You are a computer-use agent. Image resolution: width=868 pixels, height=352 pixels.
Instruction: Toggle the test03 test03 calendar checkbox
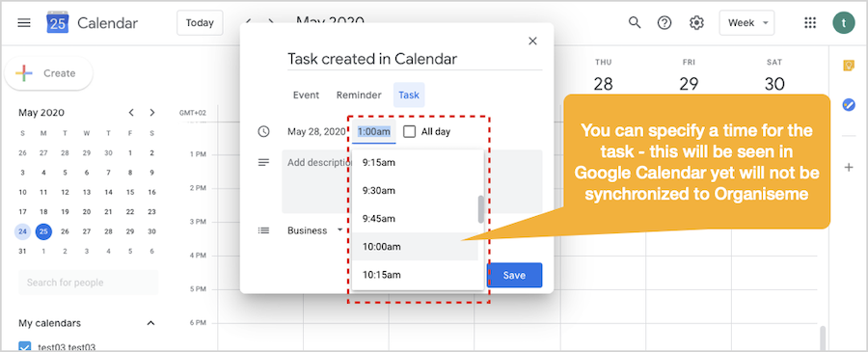pos(24,347)
